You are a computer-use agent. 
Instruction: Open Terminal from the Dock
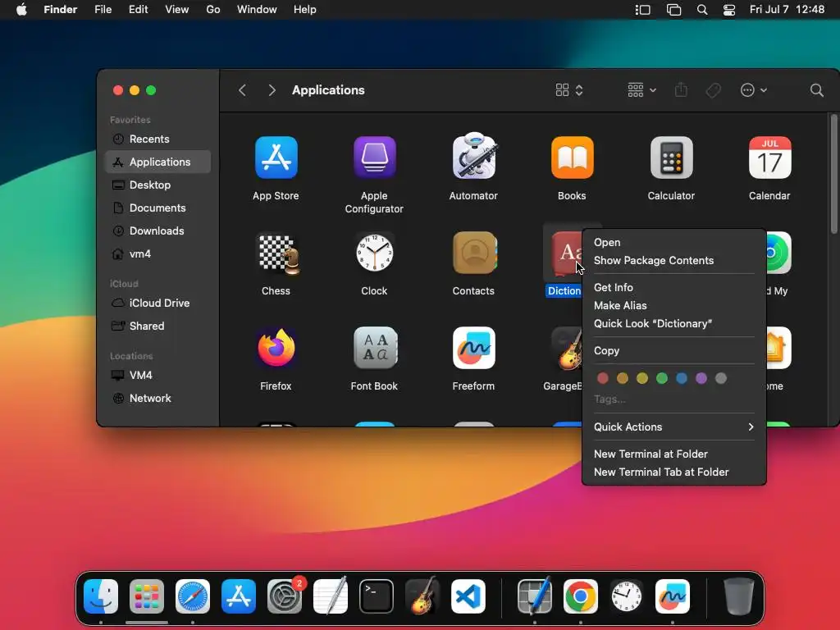click(376, 596)
